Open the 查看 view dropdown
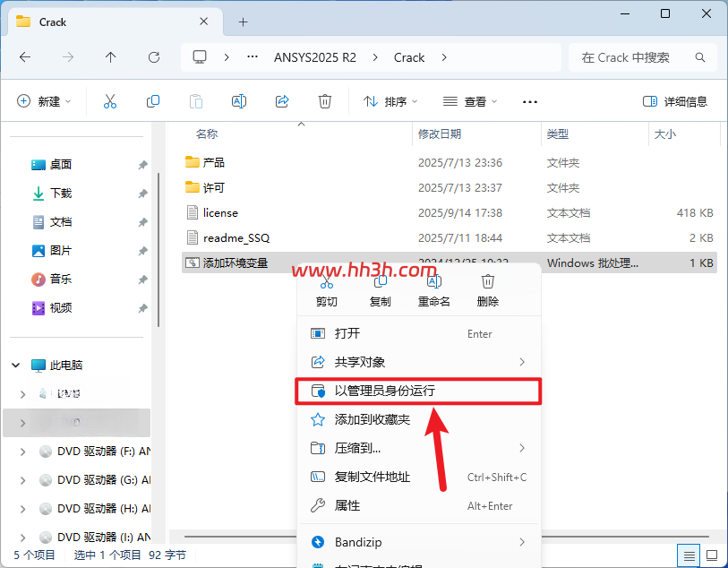This screenshot has width=728, height=568. (x=470, y=101)
